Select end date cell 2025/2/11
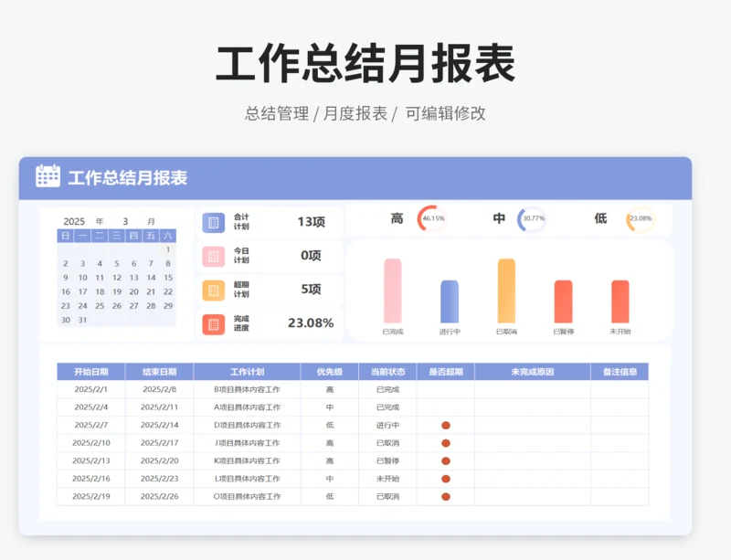This screenshot has width=731, height=560. (x=159, y=407)
